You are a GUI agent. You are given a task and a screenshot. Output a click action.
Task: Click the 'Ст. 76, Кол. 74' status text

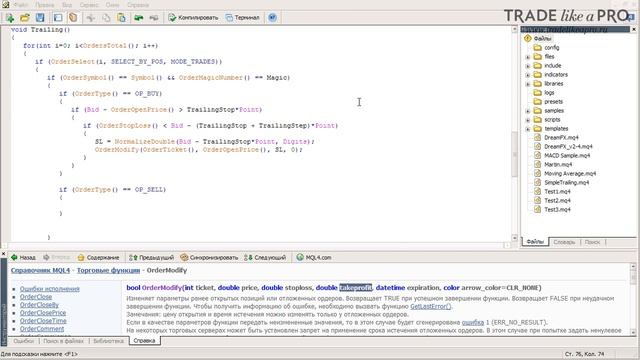click(x=584, y=354)
